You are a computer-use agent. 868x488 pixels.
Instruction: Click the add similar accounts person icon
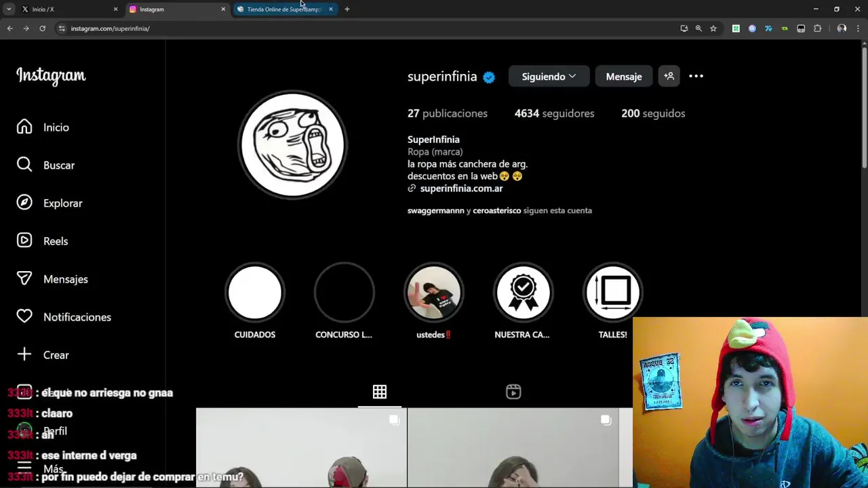669,77
